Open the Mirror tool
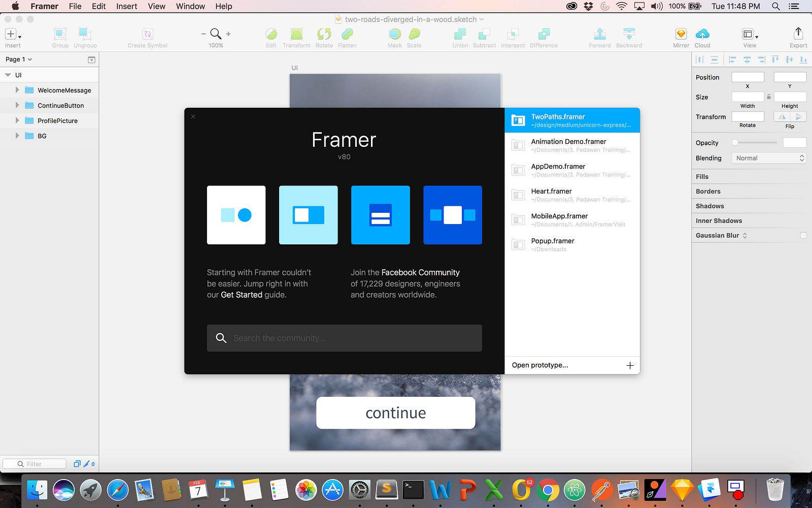The height and width of the screenshot is (508, 812). (x=681, y=34)
